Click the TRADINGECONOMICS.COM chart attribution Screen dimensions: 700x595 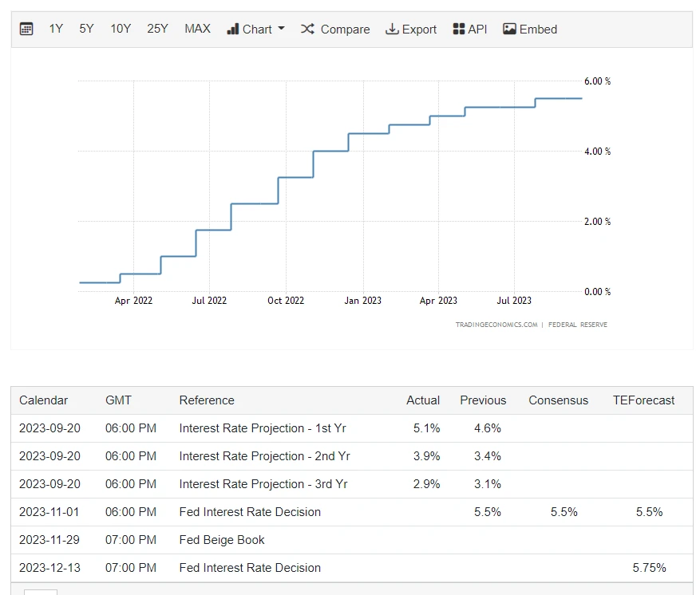[496, 325]
